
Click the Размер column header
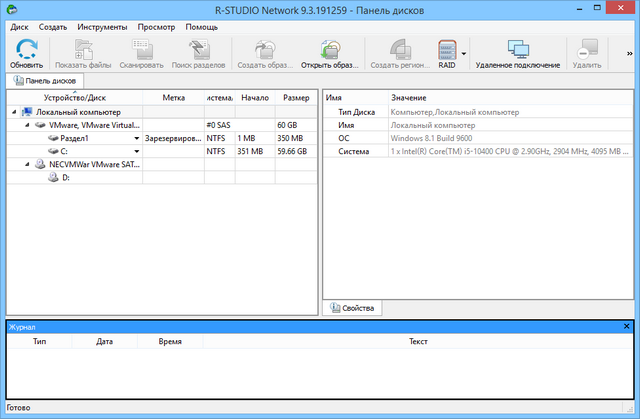pos(295,98)
